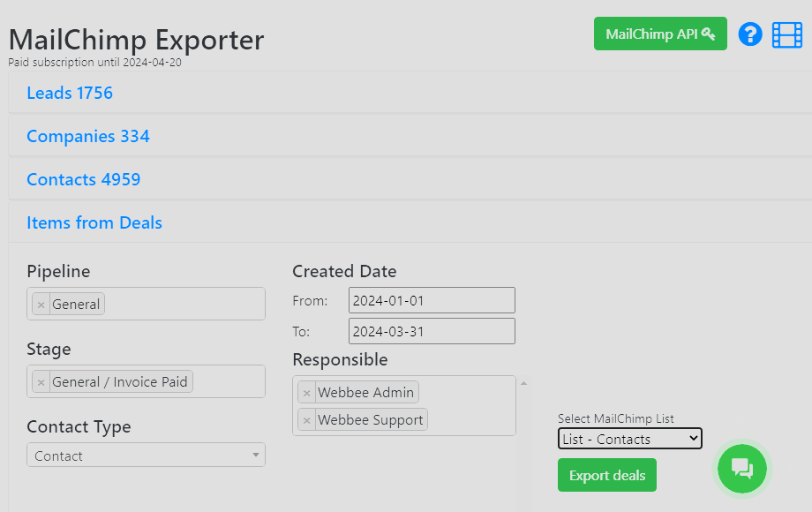Click the Created Date From field
The height and width of the screenshot is (512, 812).
[432, 300]
